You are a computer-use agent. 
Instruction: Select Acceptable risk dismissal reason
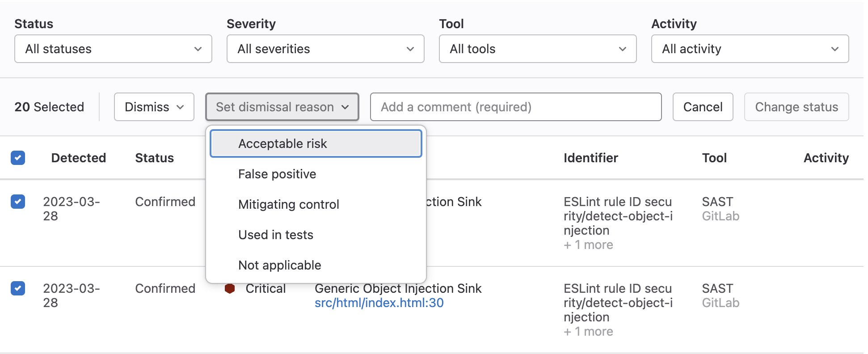coord(316,143)
